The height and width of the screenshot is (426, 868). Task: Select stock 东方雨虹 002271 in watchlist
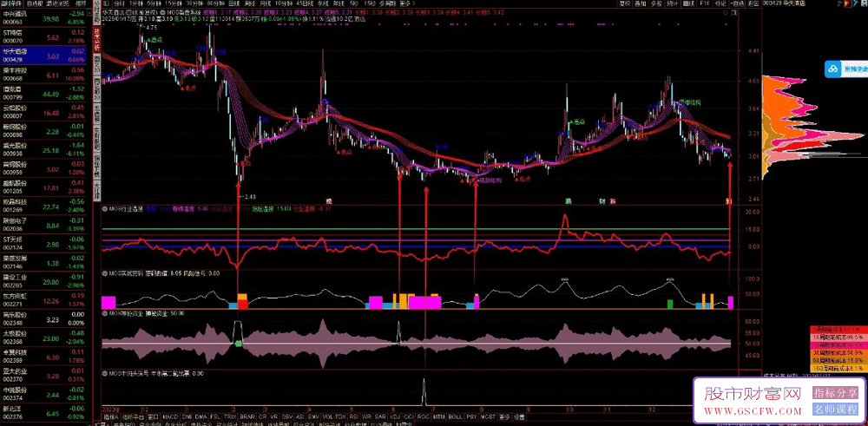pos(43,298)
